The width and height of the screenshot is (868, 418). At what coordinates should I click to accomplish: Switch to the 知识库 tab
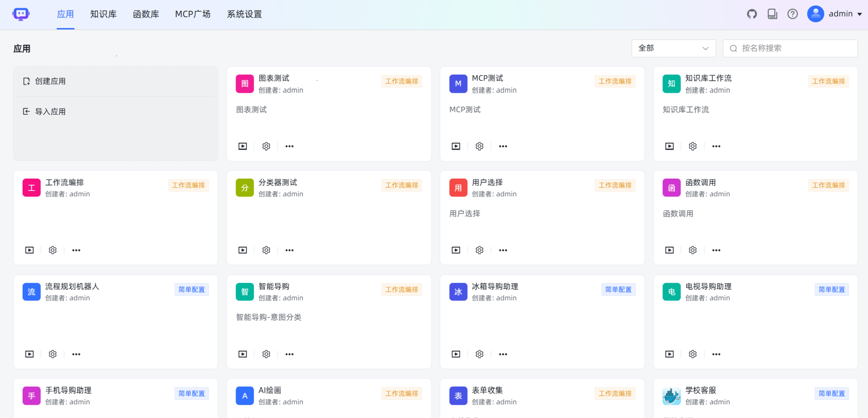[103, 14]
